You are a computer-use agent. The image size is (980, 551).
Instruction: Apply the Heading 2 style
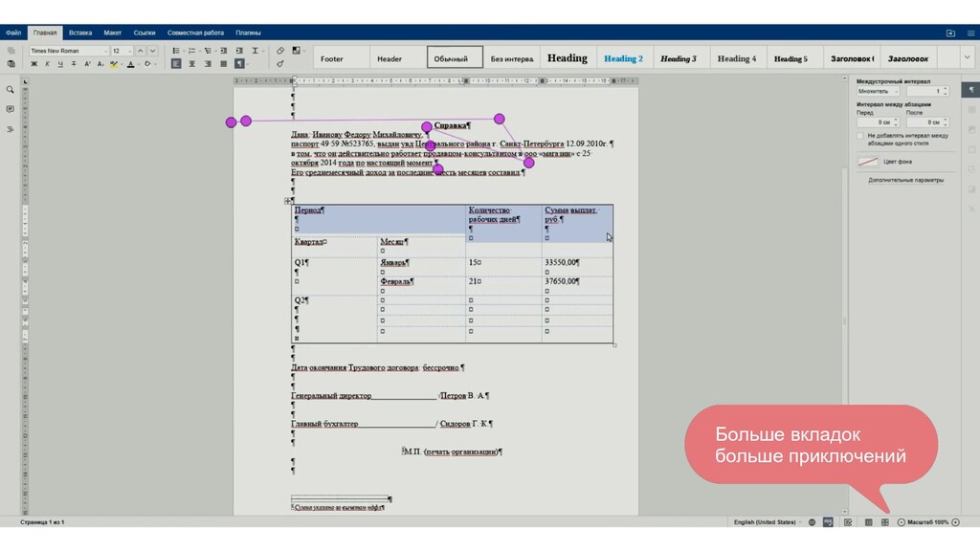pos(624,57)
